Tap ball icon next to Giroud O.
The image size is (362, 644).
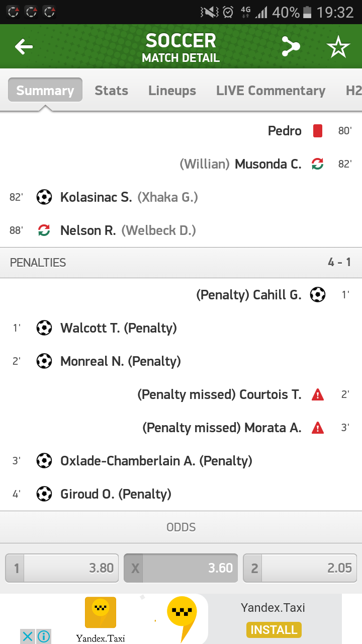tap(44, 494)
